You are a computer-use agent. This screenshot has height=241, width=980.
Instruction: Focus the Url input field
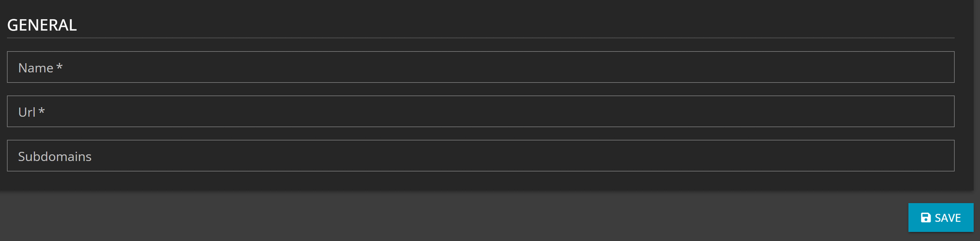pos(481,111)
